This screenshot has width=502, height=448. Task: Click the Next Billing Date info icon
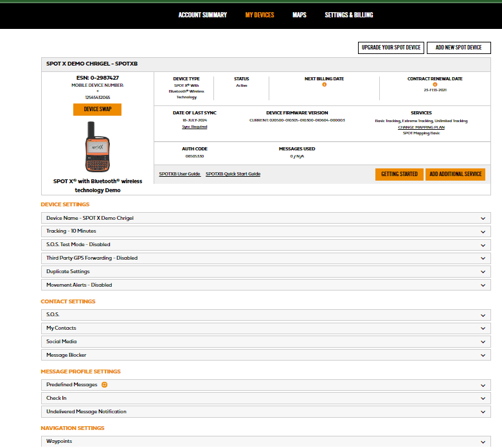click(324, 84)
